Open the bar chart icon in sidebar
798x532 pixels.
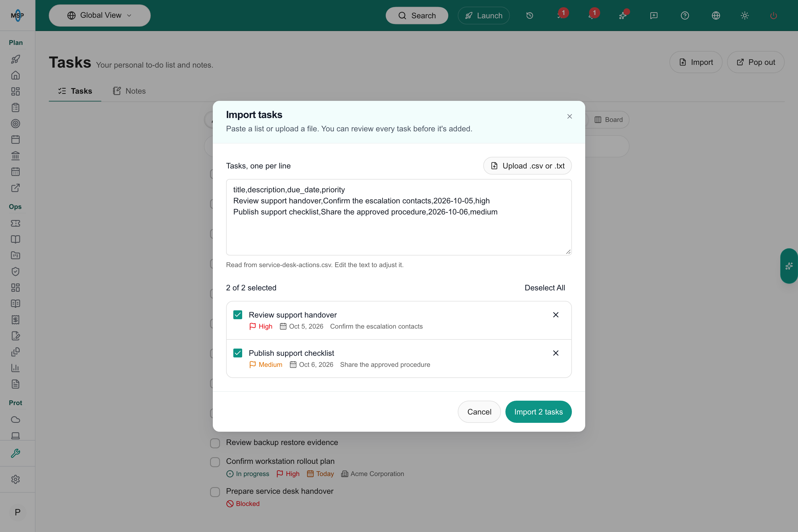point(16,368)
